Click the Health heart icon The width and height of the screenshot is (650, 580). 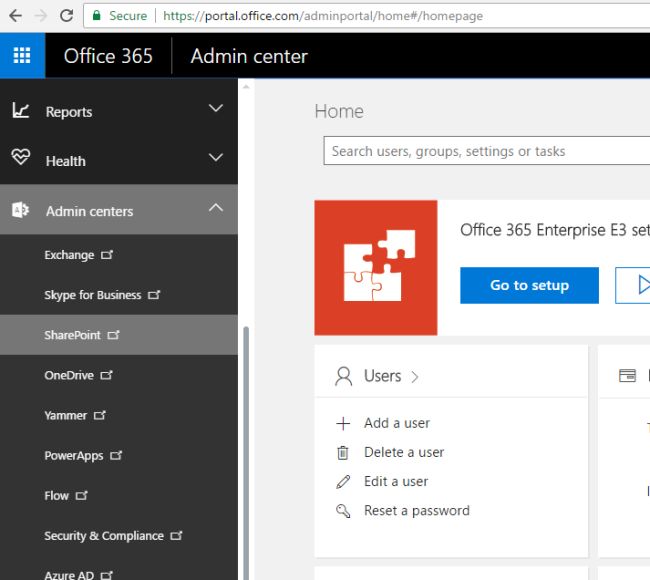tap(21, 157)
